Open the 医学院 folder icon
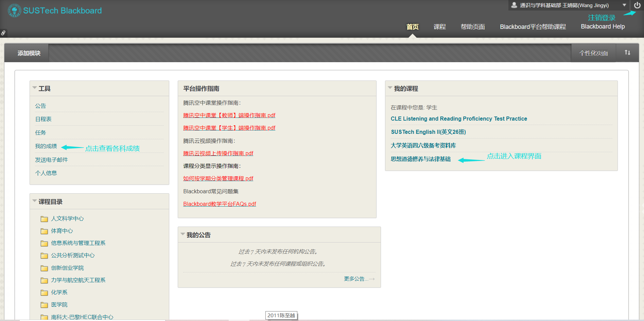 tap(44, 305)
